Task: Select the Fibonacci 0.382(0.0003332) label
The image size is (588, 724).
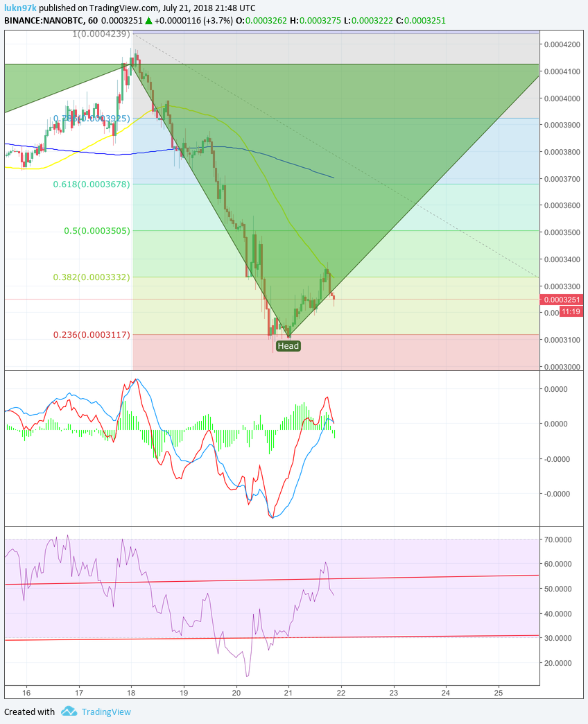Action: click(92, 277)
